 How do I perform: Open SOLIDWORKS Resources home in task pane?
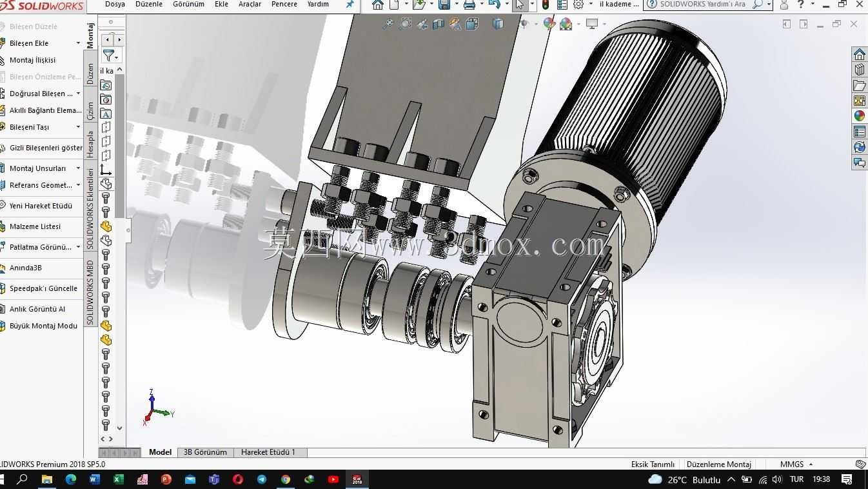tap(859, 54)
